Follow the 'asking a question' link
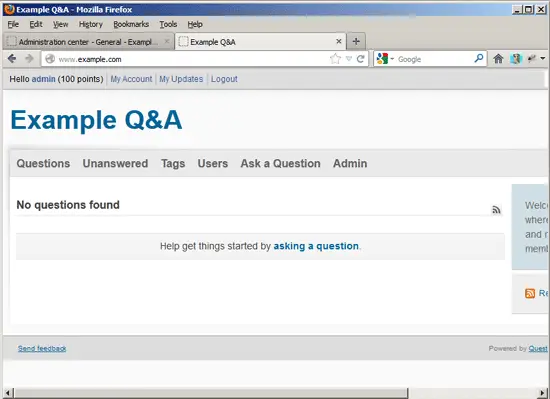The image size is (550, 399). pos(316,246)
